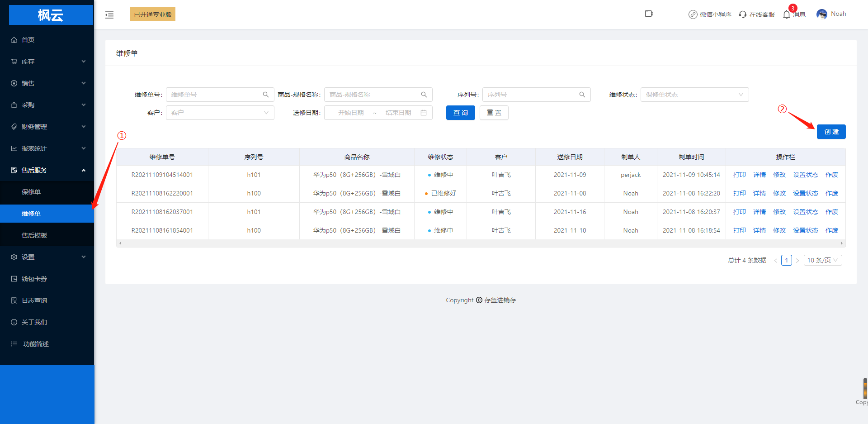
Task: Expand the 销售 sidebar menu
Action: [x=47, y=83]
